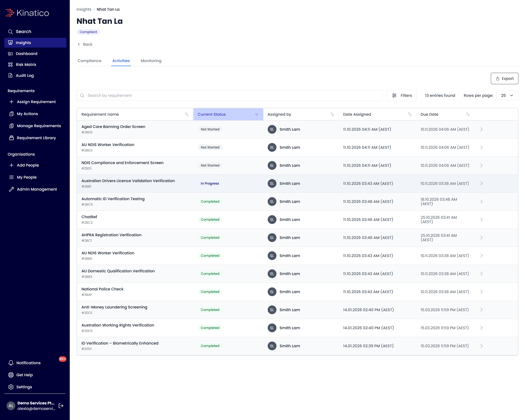Click date assigned 14.01.2026 02:39 PM
Image resolution: width=525 pixels, height=420 pixels.
368,346
